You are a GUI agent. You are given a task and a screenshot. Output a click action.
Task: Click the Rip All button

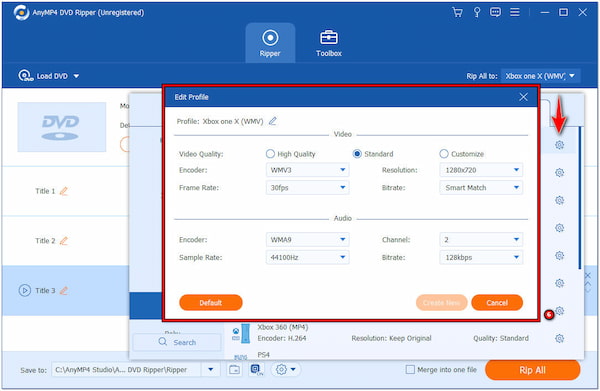click(x=532, y=370)
